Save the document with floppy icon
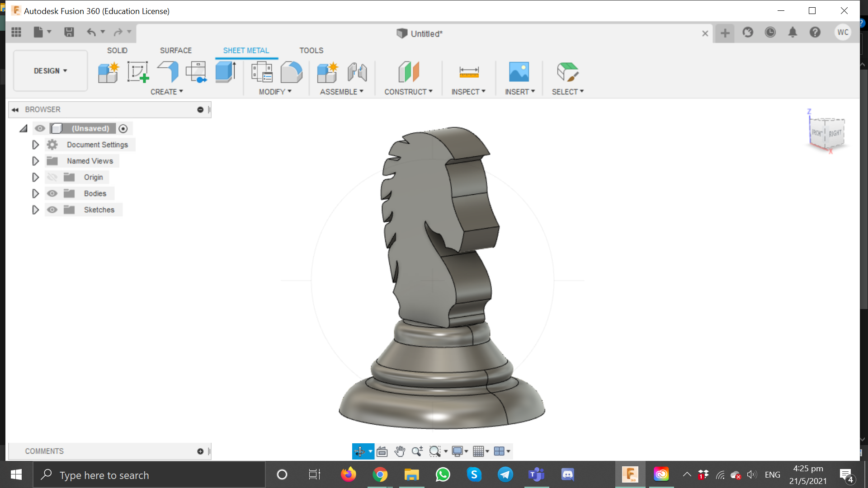Screen dimensions: 868x488 coord(69,32)
